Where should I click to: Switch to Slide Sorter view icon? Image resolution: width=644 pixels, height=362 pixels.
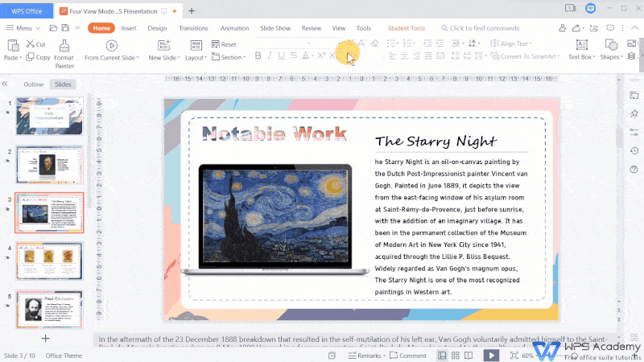pos(456,355)
